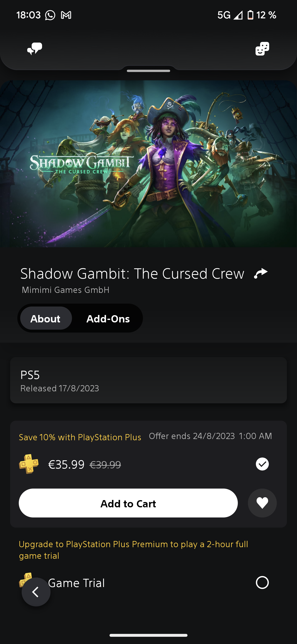The width and height of the screenshot is (297, 644).
Task: Tap the Mimimi Games GmbH publisher name
Action: (65, 290)
